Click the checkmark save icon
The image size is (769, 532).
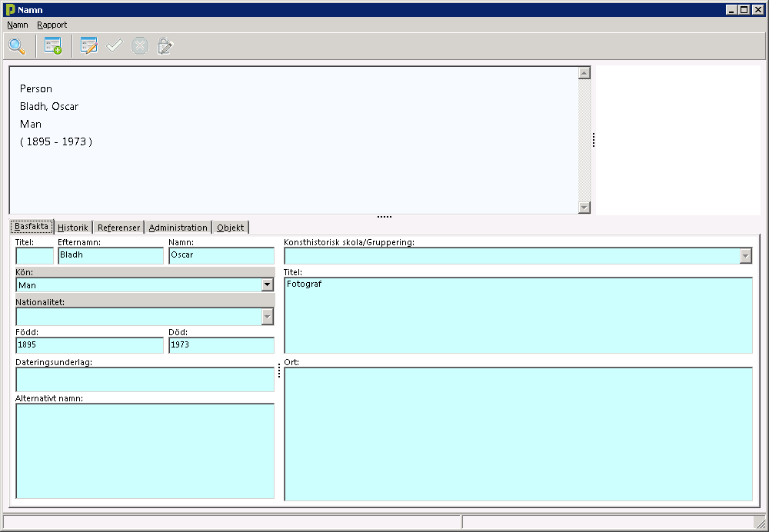(x=115, y=46)
